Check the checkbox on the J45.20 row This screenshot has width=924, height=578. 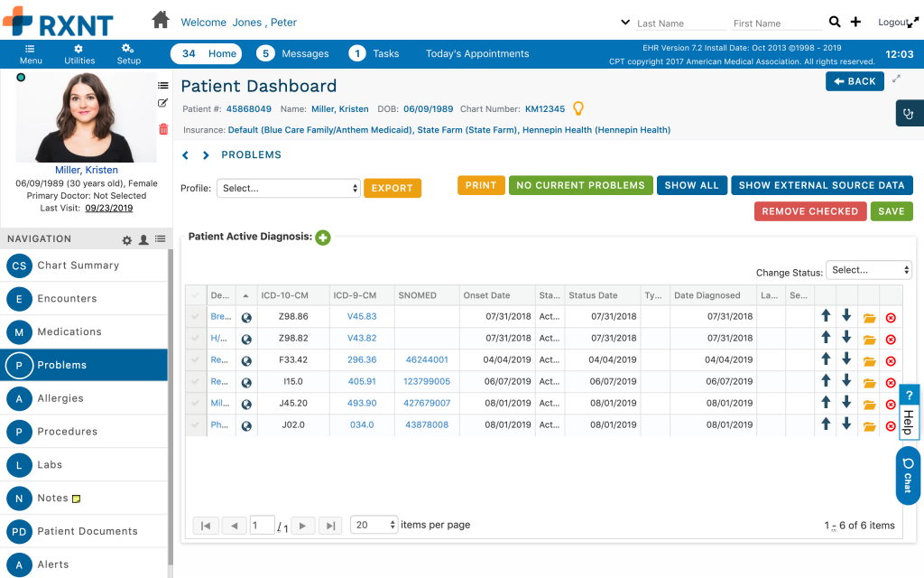coord(196,404)
